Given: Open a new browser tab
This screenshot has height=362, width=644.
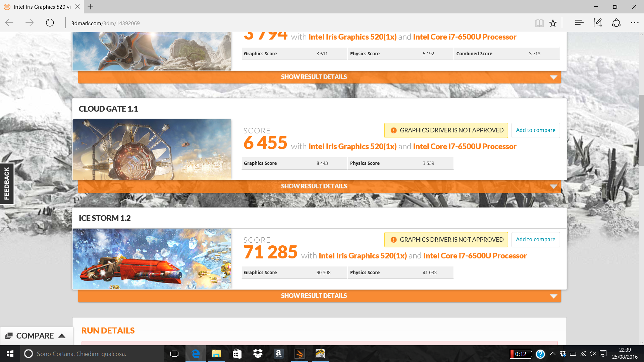Looking at the screenshot, I should coord(91,7).
